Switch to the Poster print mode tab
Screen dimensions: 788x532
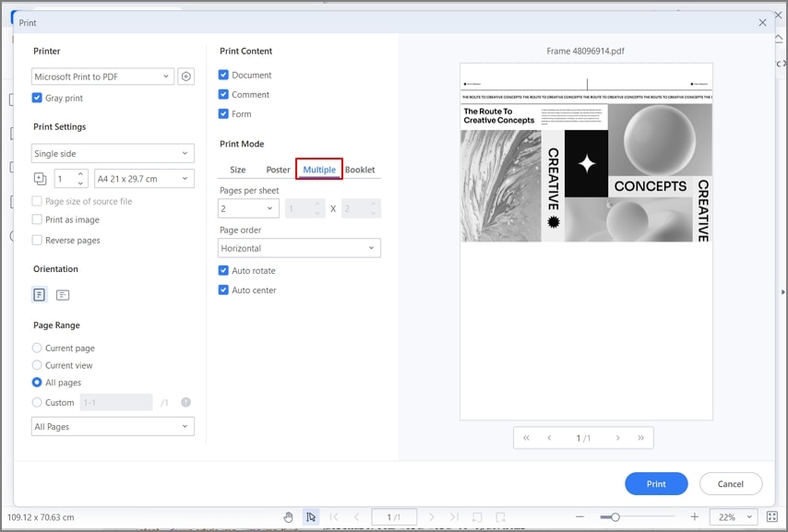[x=278, y=170]
